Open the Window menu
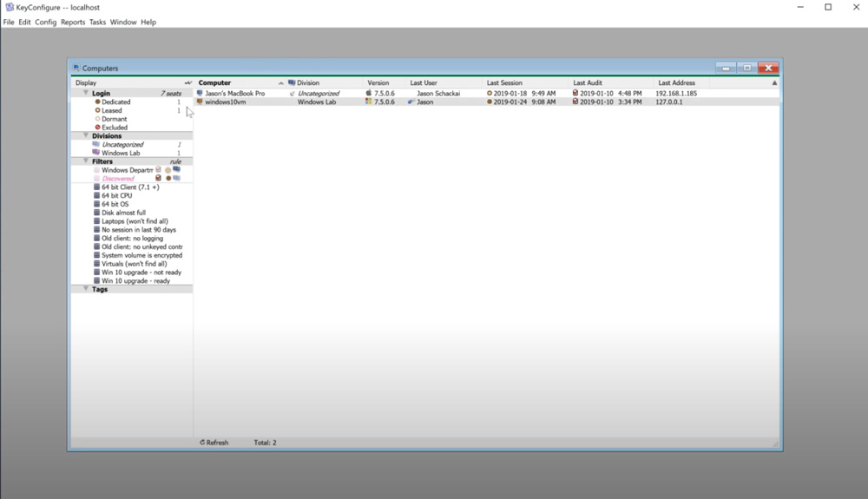Image resolution: width=868 pixels, height=499 pixels. pos(123,22)
